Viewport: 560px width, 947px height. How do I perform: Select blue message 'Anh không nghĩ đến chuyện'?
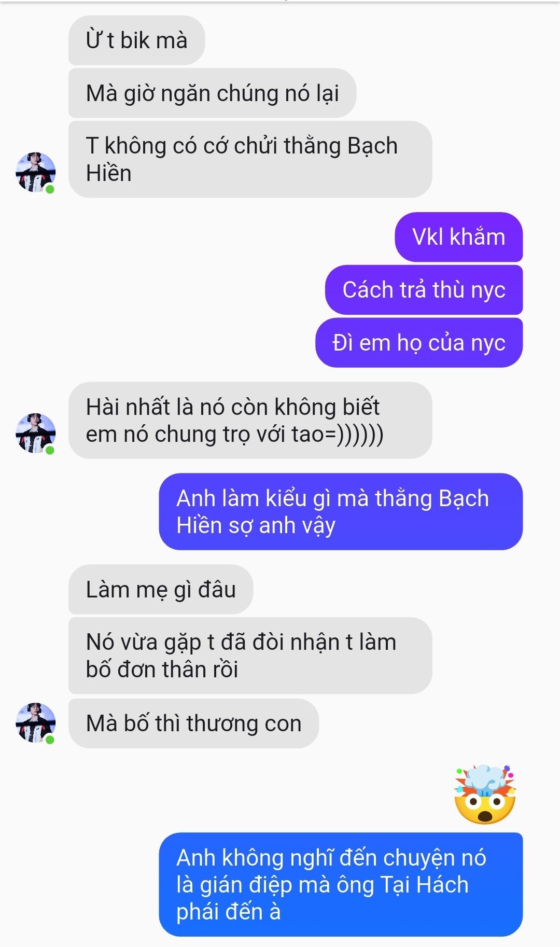click(341, 885)
